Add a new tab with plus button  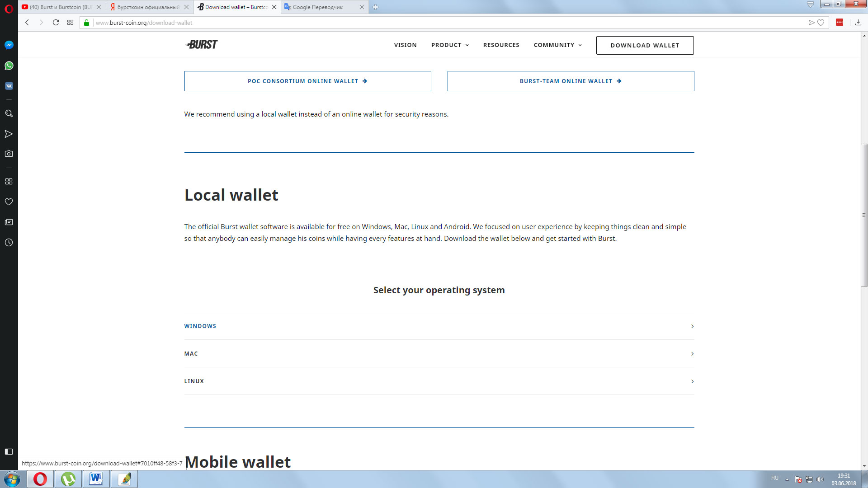coord(375,7)
